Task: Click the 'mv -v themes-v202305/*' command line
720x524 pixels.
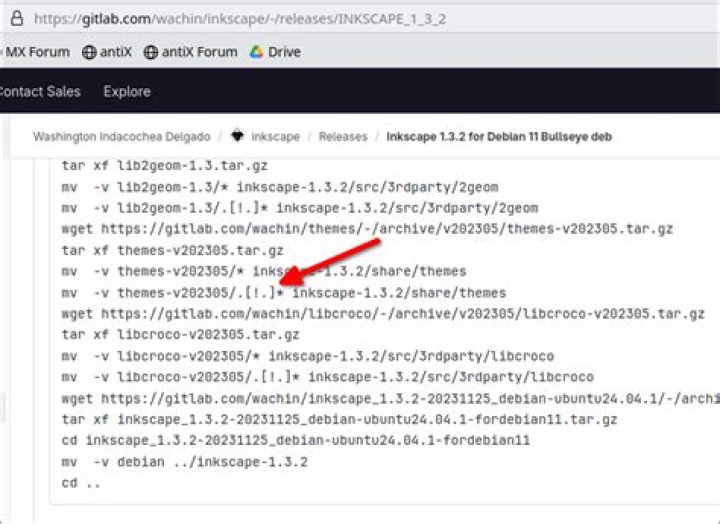Action: click(x=264, y=271)
